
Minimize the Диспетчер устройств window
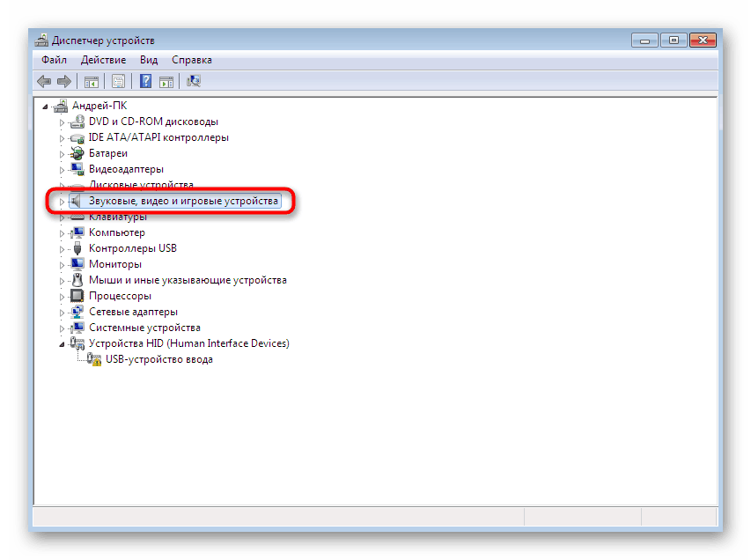[645, 41]
